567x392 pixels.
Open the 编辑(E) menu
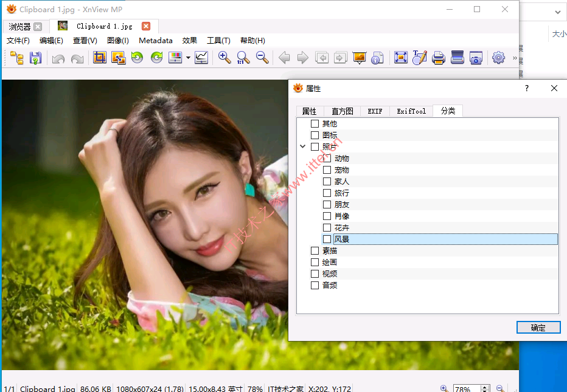[51, 41]
